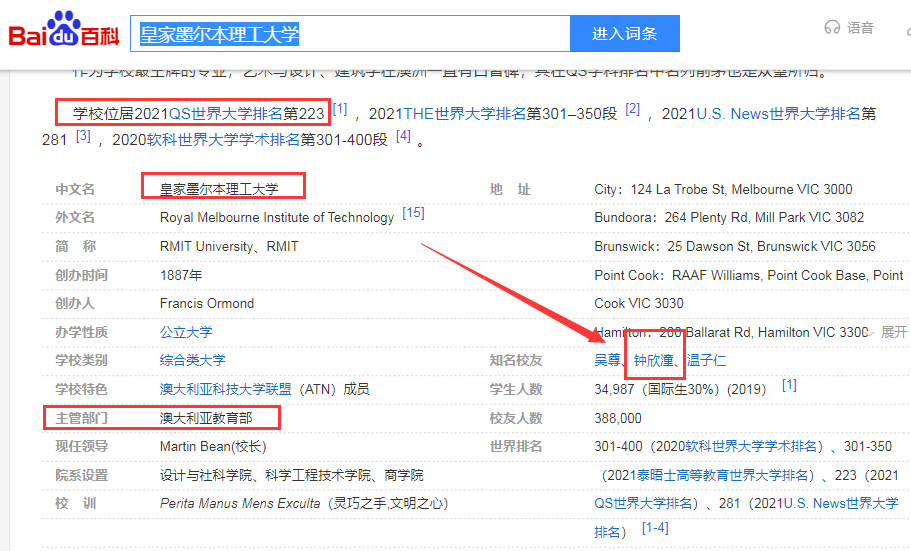Follow the THE世界大学排名 link
The image size is (911, 551).
click(465, 113)
